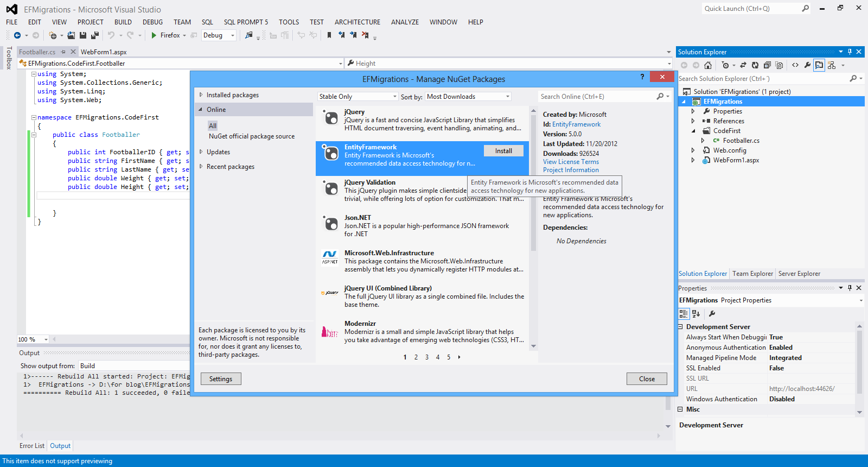This screenshot has height=467, width=868.
Task: Click the Navigate Backward toolbar arrow
Action: (17, 35)
